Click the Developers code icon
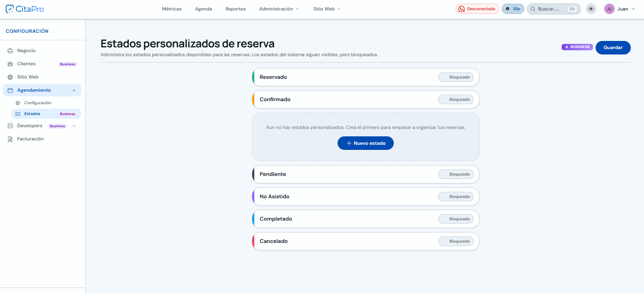 [10, 126]
